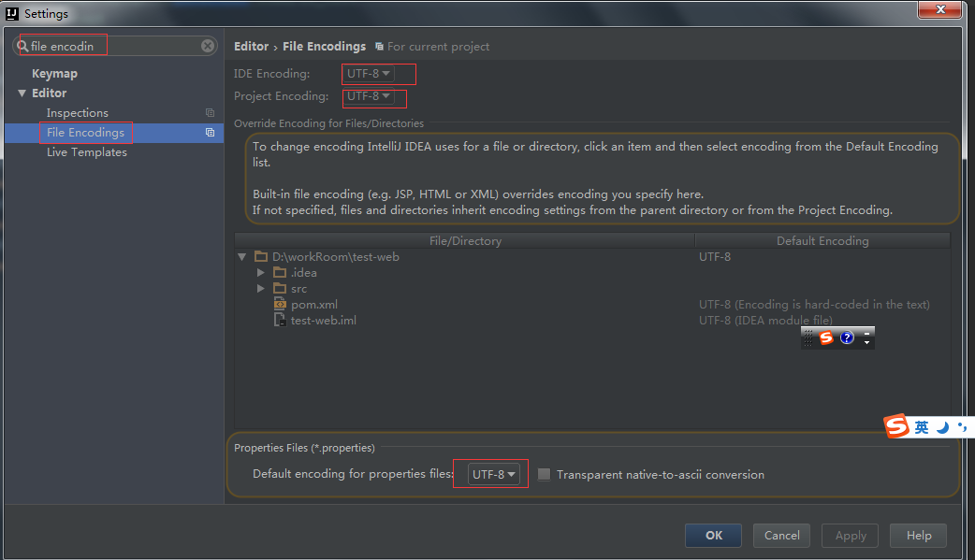Click the Apply button
The height and width of the screenshot is (560, 975).
850,535
